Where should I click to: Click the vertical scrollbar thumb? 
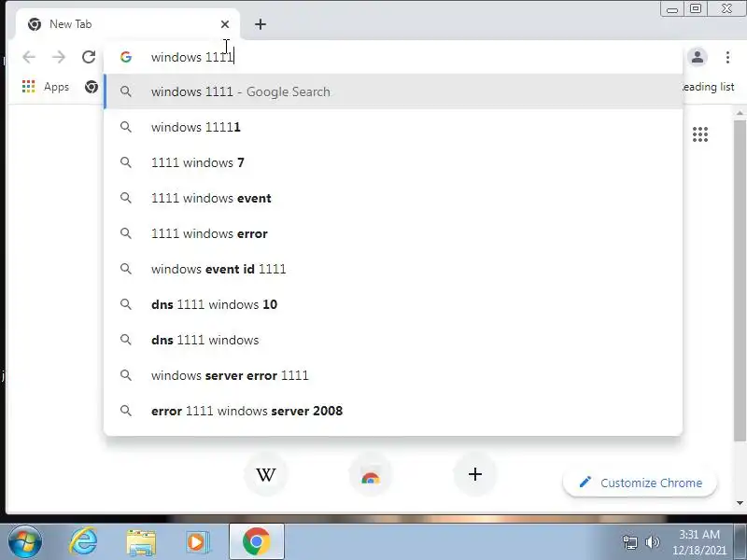click(x=740, y=281)
